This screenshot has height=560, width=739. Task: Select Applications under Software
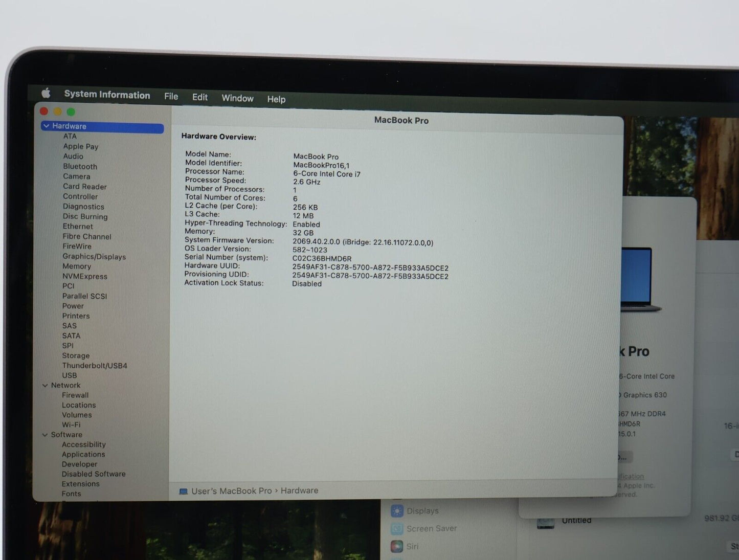83,455
